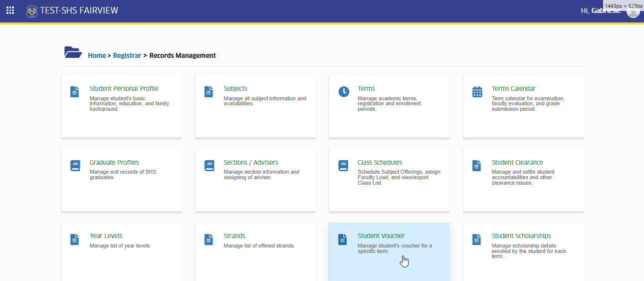Click 'Manage list of year levels.' text
The image size is (644, 281).
[x=120, y=246]
